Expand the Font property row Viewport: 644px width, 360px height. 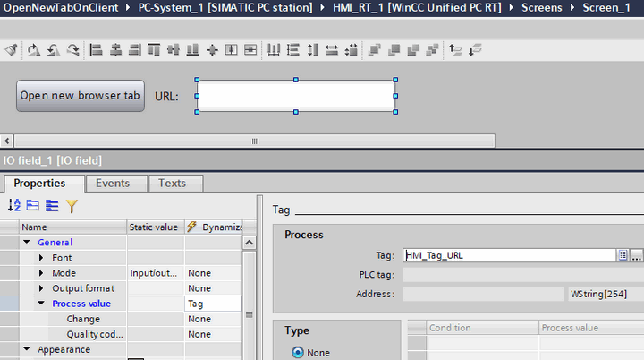41,258
